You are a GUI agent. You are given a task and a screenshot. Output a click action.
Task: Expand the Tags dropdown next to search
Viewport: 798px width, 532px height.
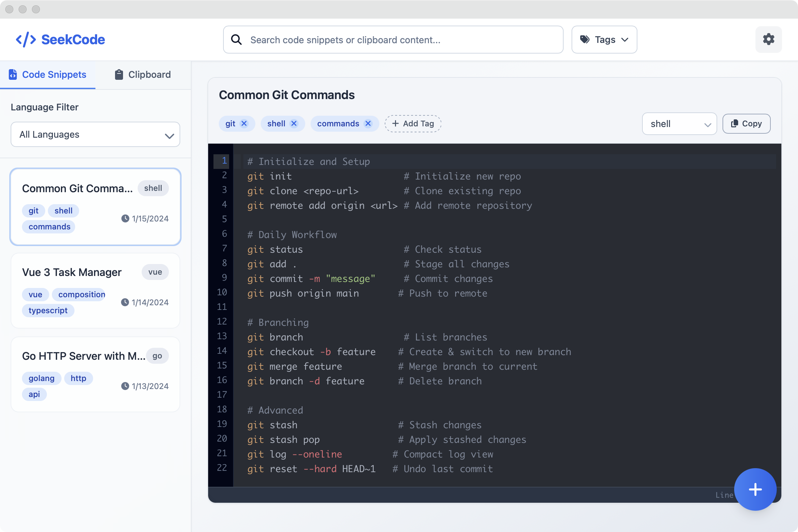[604, 39]
